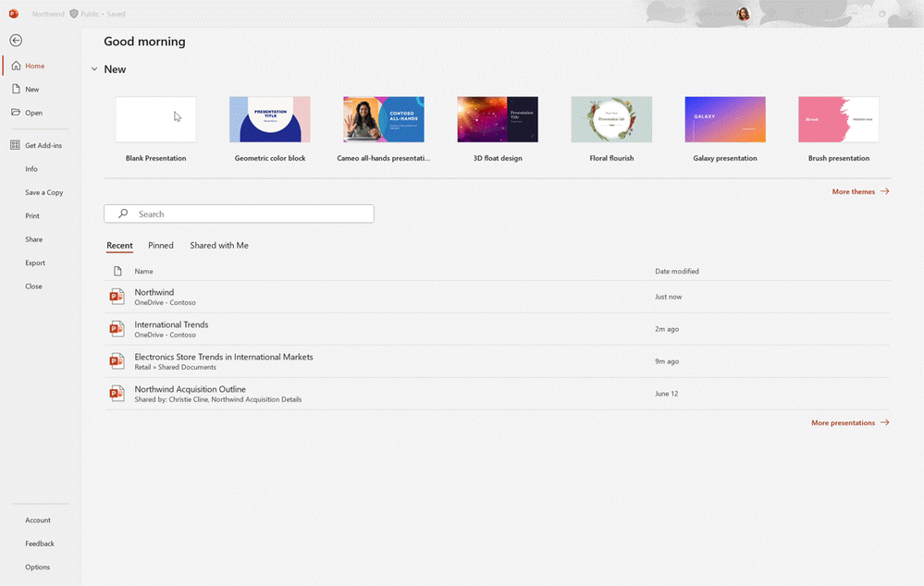Open the International Trends presentation

point(498,329)
